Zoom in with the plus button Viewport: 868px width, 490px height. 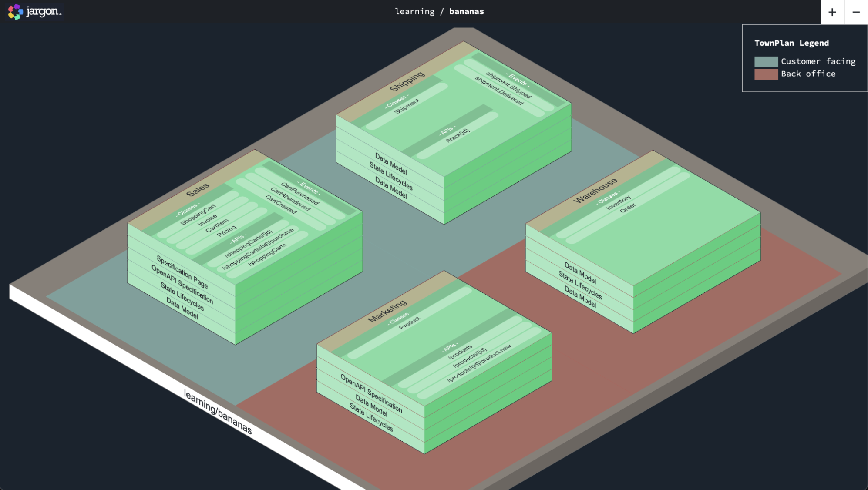[832, 12]
